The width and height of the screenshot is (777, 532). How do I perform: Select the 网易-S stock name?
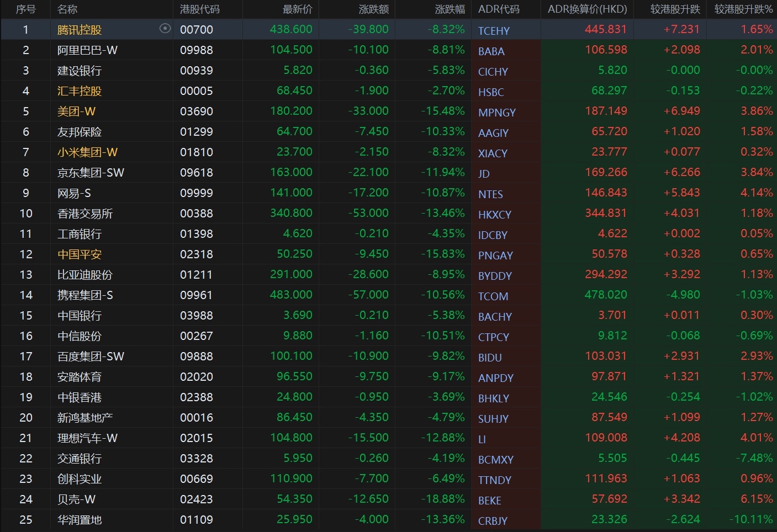point(74,193)
